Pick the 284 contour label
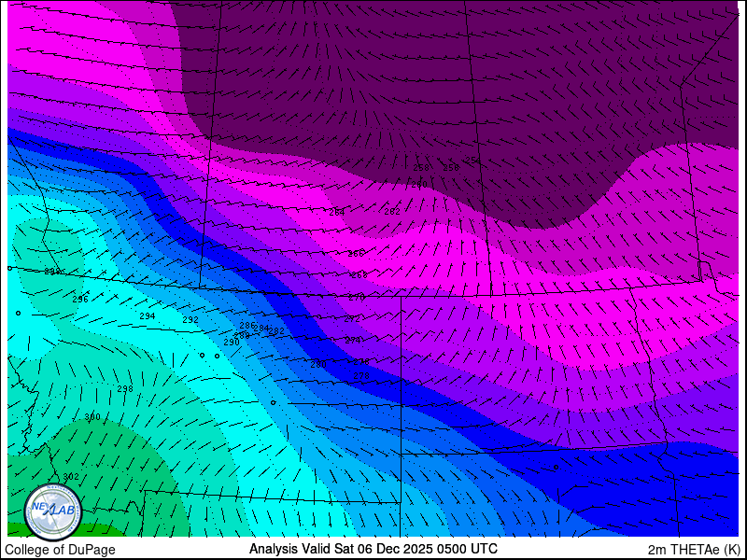Image resolution: width=747 pixels, height=560 pixels. (261, 329)
